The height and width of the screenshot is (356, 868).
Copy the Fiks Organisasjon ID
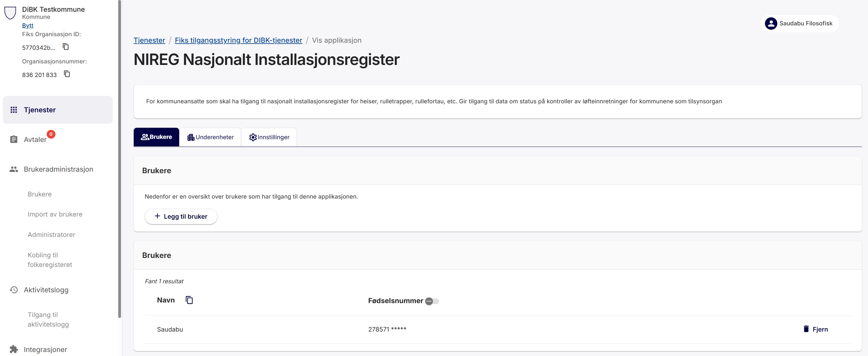coord(65,47)
